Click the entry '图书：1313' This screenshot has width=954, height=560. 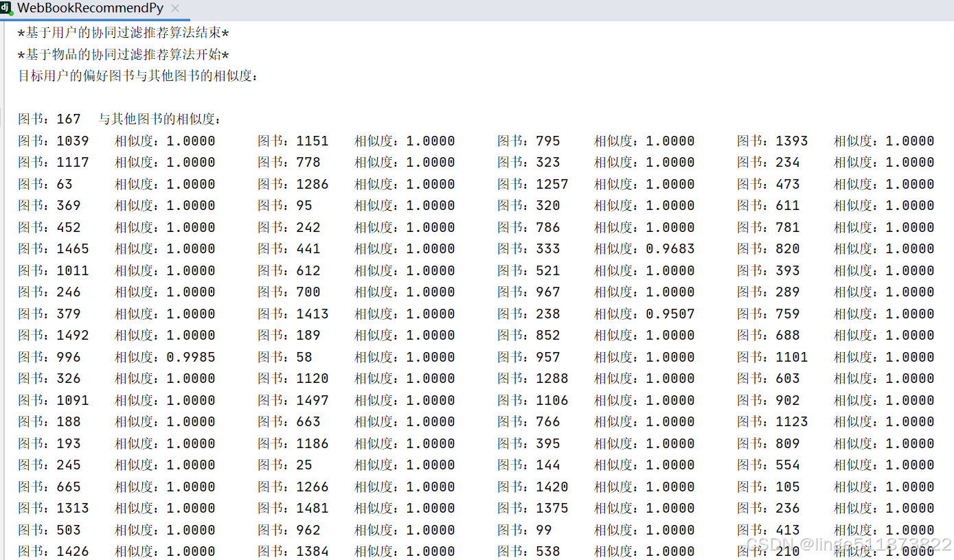pos(54,509)
